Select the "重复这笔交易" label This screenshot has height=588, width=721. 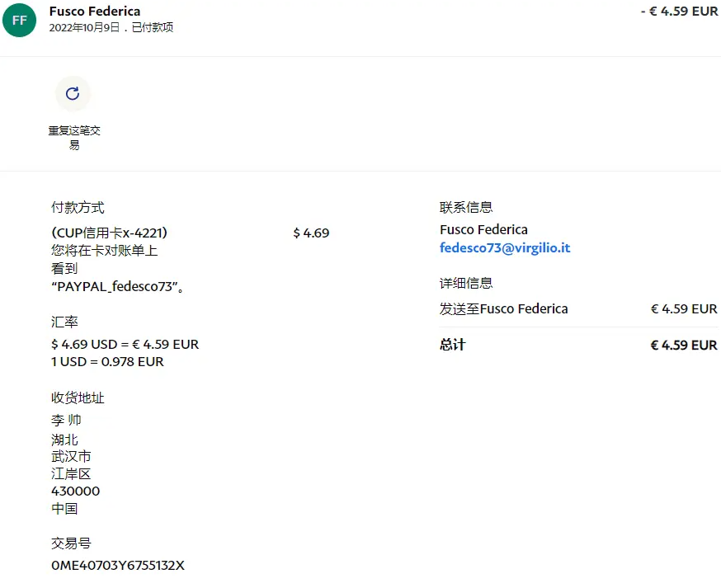pyautogui.click(x=74, y=138)
